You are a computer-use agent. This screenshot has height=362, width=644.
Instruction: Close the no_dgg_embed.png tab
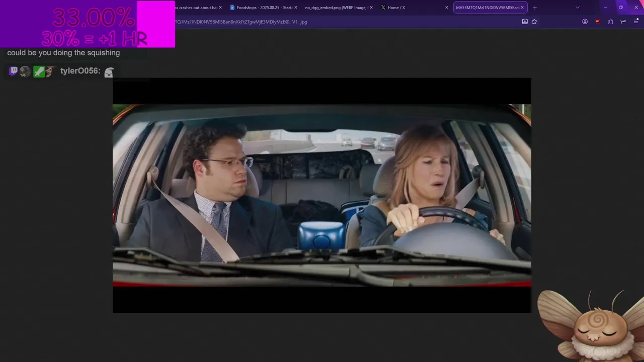[371, 8]
